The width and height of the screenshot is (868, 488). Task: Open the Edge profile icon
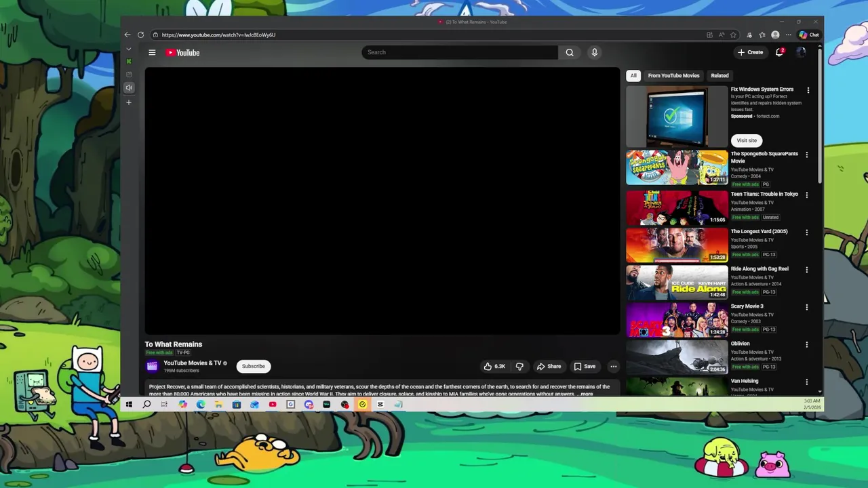click(775, 35)
